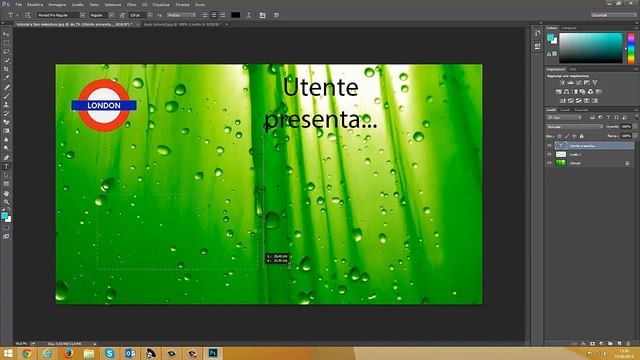640x360 pixels.
Task: Open the Layers panel options menu
Action: pyautogui.click(x=636, y=110)
